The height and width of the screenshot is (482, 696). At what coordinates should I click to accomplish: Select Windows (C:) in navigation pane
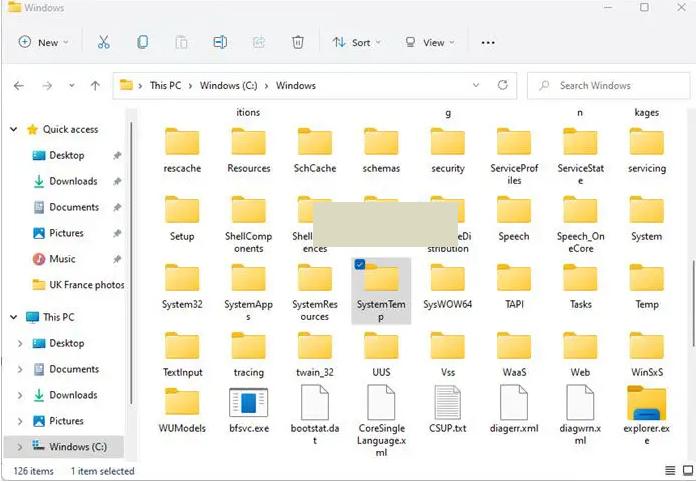63,446
